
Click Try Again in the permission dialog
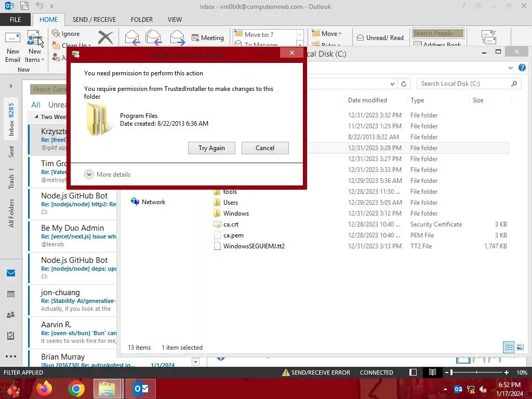click(x=212, y=148)
